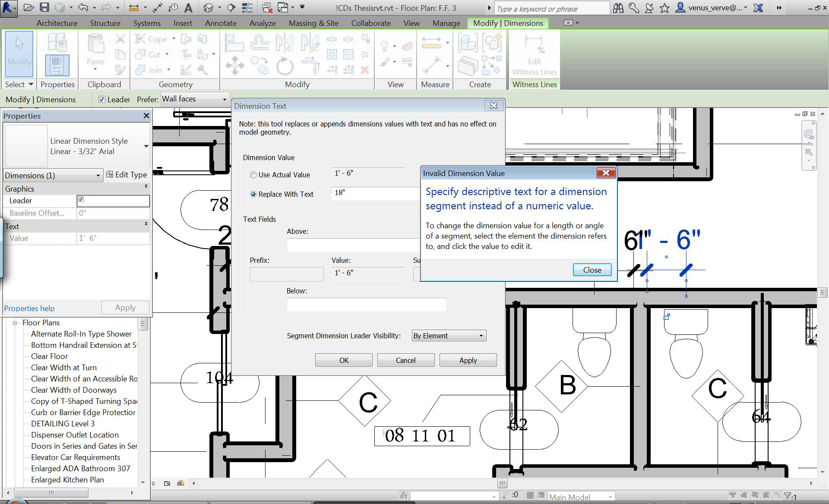Image resolution: width=829 pixels, height=504 pixels.
Task: Toggle the Leader checkbox in options bar
Action: click(102, 99)
